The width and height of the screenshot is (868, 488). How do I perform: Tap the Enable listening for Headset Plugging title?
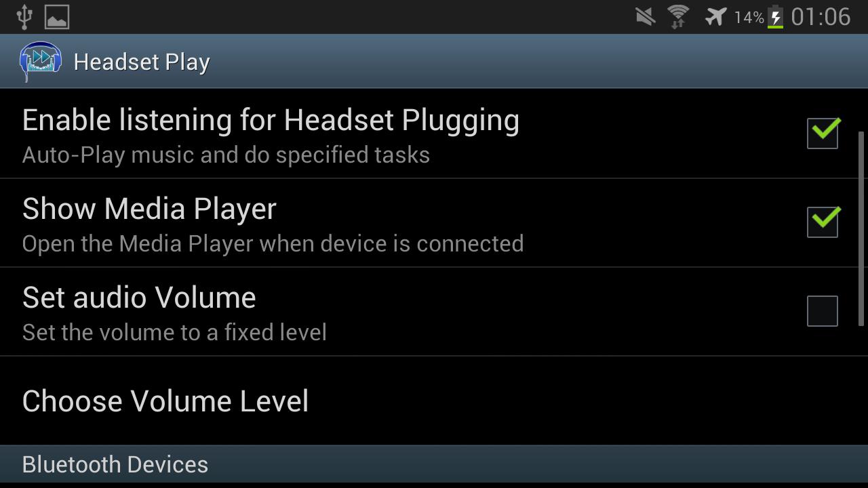[271, 121]
